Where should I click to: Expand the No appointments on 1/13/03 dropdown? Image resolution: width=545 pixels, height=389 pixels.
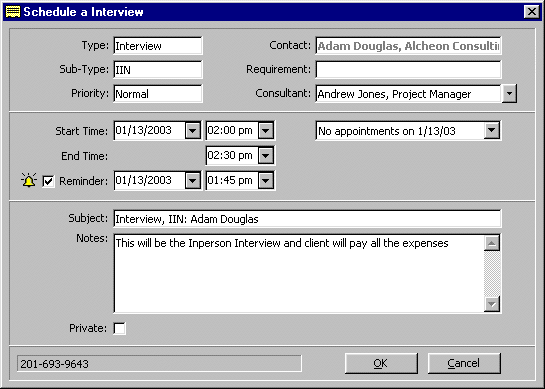point(491,130)
